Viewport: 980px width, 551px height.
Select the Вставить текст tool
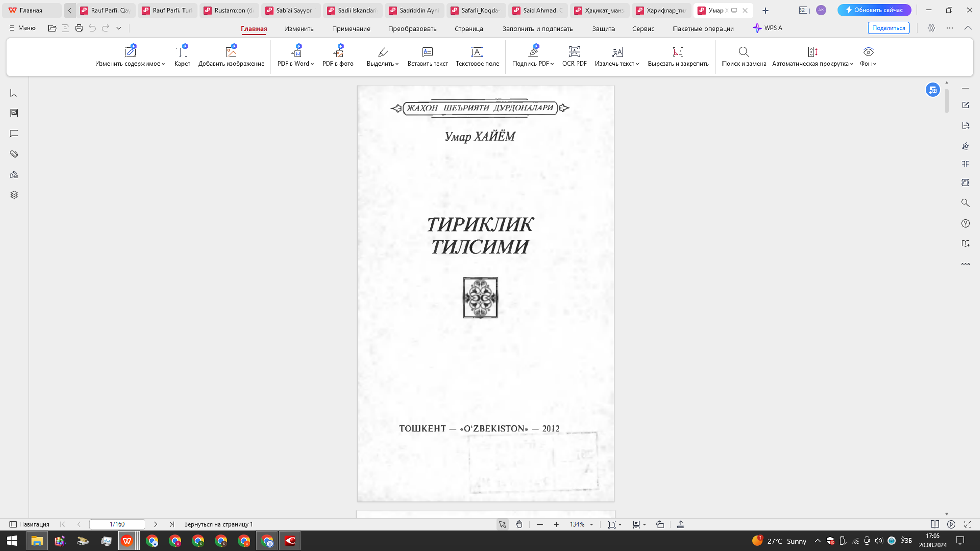(427, 56)
